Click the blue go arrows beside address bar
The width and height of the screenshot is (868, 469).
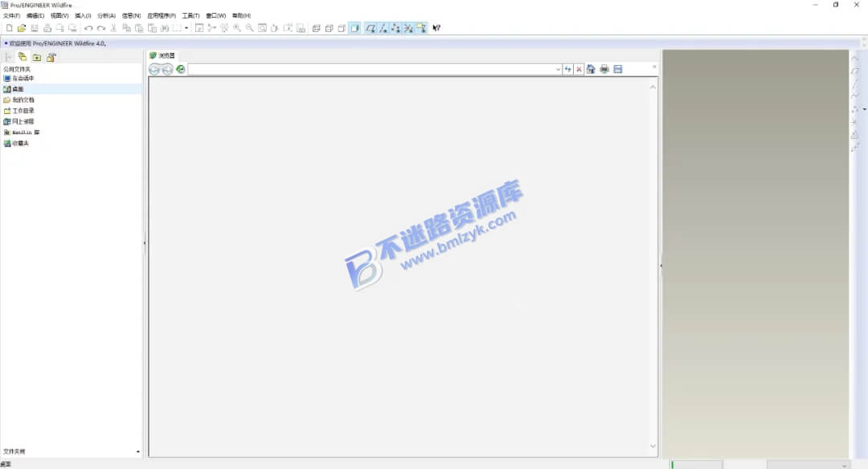[567, 69]
